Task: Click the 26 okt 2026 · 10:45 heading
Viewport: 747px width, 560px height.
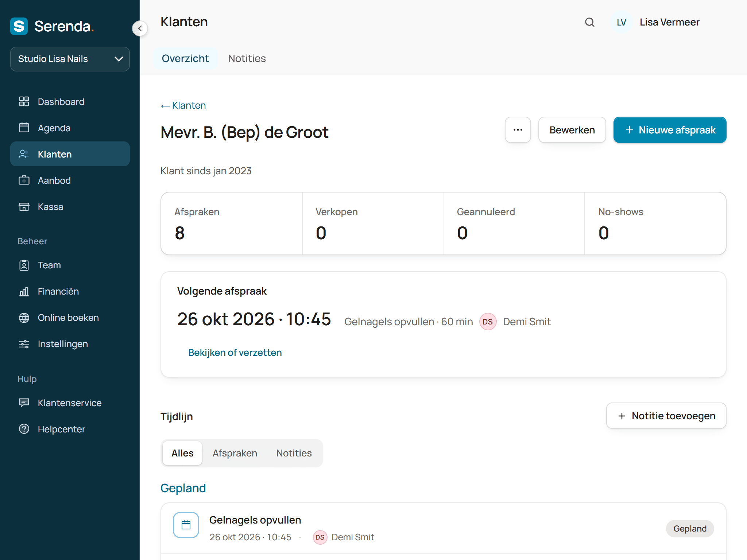Action: pyautogui.click(x=254, y=319)
